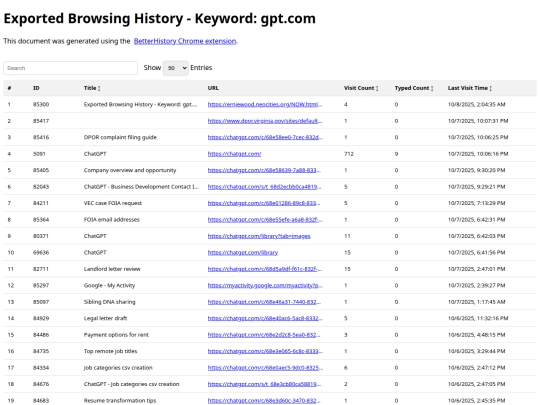Click title 'Sibling DNA sharing'
Viewport: 540px width, 405px height.
[110, 302]
